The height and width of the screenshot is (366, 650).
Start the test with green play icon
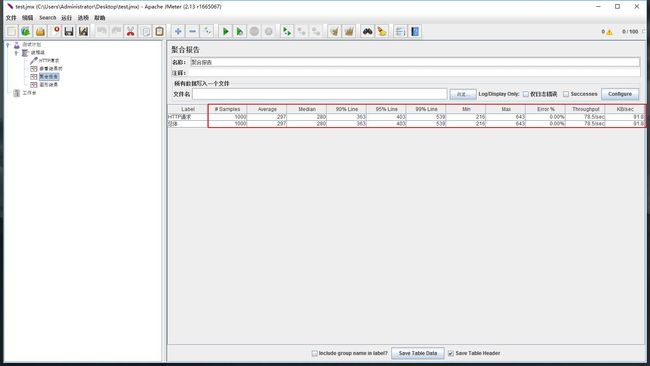click(226, 32)
